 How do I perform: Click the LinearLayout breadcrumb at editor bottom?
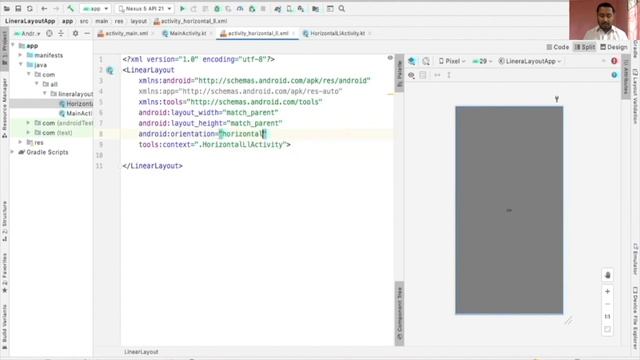point(141,352)
